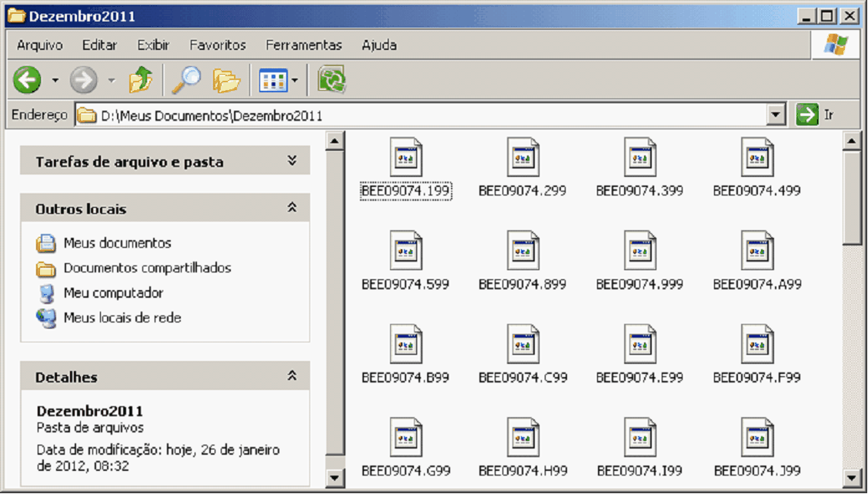Expand Tarefas de arquivo e pasta panel
Image resolution: width=868 pixels, height=494 pixels.
pyautogui.click(x=292, y=161)
